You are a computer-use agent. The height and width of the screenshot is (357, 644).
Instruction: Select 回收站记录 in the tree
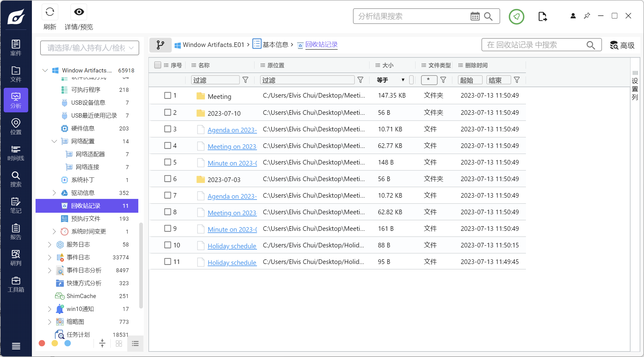(x=87, y=206)
